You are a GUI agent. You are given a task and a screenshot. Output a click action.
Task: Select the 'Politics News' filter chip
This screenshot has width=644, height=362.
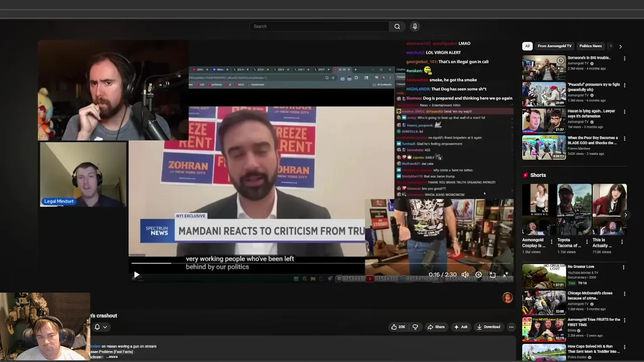point(591,46)
